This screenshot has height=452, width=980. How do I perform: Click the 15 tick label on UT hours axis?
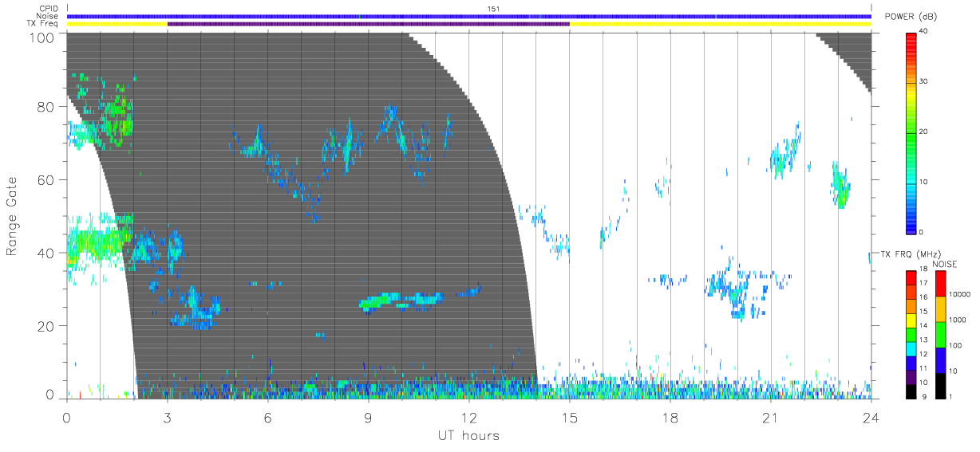[x=569, y=417]
